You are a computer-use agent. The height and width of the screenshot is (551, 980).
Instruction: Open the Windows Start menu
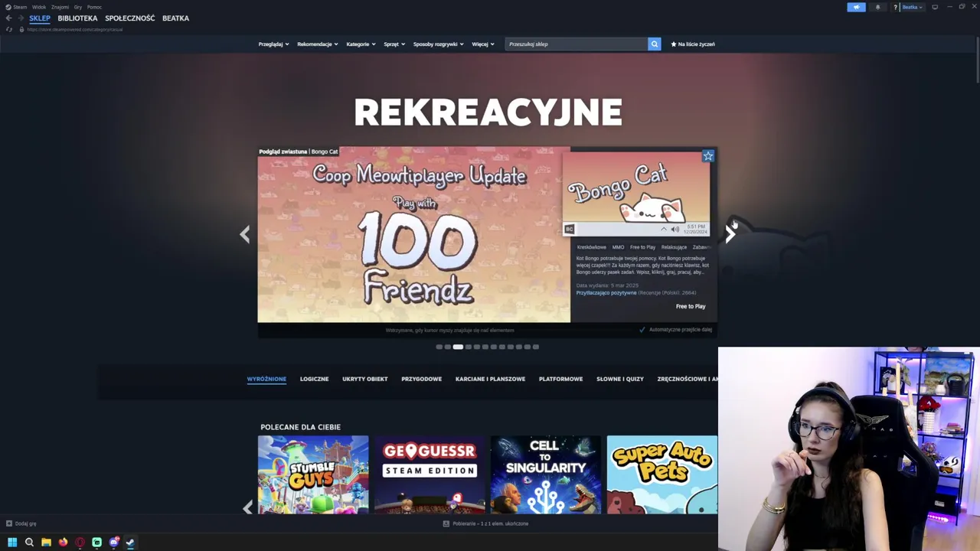click(x=12, y=543)
